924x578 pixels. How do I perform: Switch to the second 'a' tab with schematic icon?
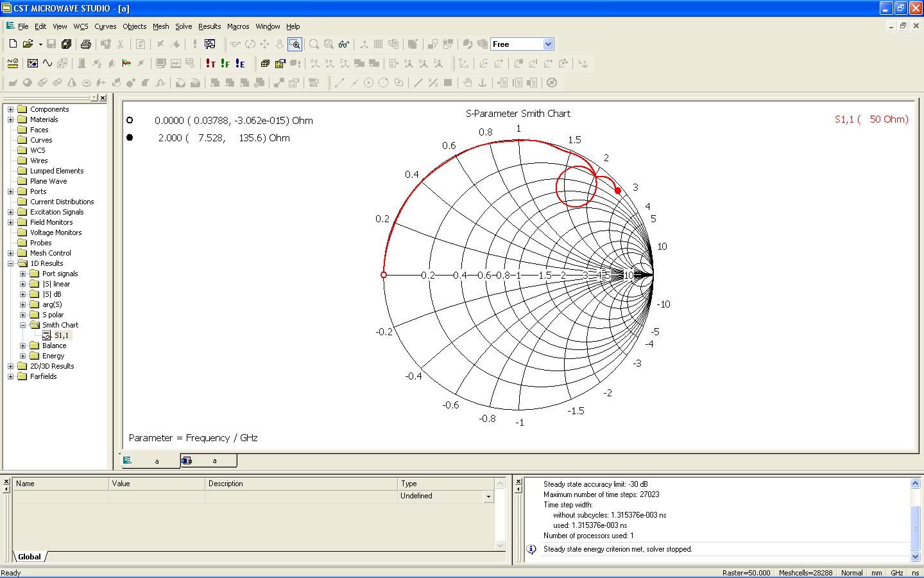click(209, 460)
